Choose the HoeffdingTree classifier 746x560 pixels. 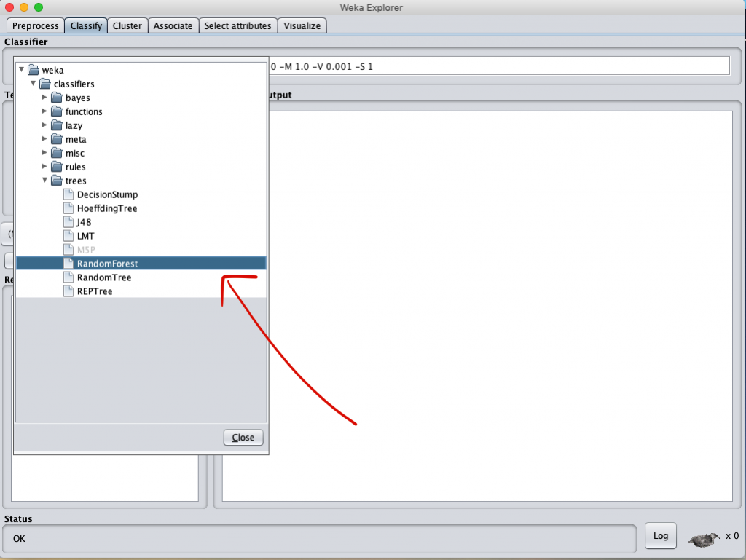coord(107,208)
